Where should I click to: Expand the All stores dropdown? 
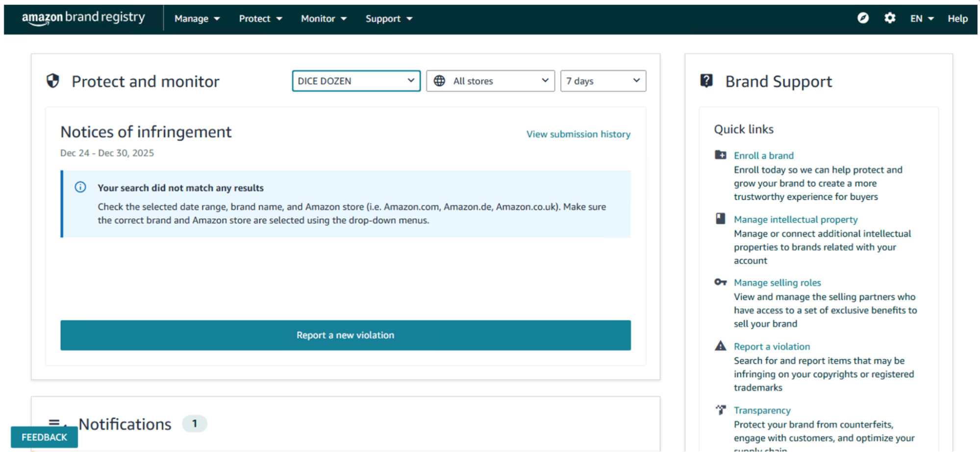pyautogui.click(x=490, y=81)
